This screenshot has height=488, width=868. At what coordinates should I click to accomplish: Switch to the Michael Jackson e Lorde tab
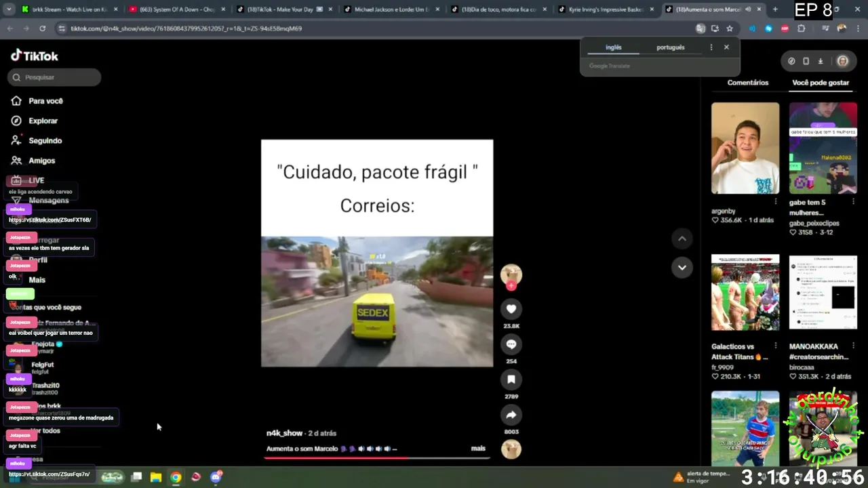tap(392, 9)
